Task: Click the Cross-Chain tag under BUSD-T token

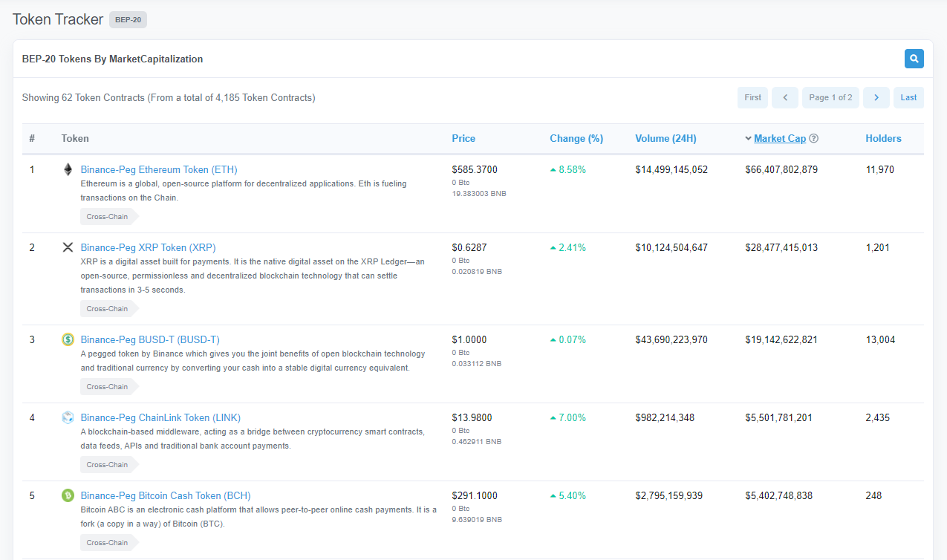Action: tap(109, 386)
